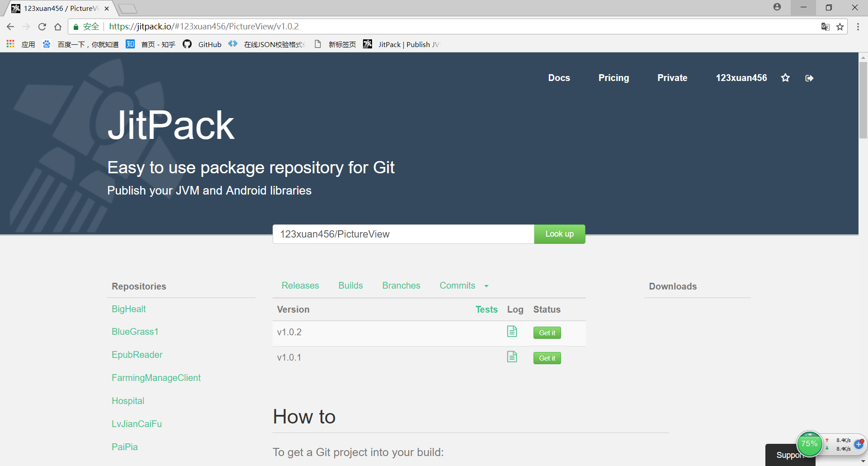This screenshot has width=868, height=466.
Task: Open the LvJianCaiFu repository
Action: pos(137,424)
